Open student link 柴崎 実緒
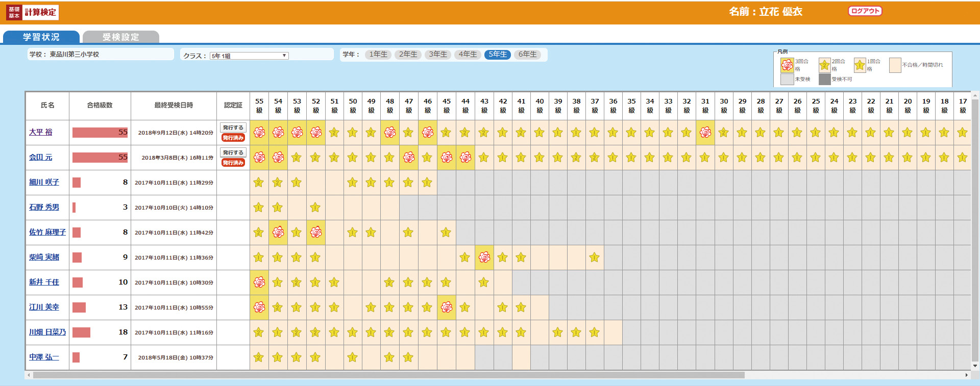The height and width of the screenshot is (386, 980). click(x=44, y=257)
